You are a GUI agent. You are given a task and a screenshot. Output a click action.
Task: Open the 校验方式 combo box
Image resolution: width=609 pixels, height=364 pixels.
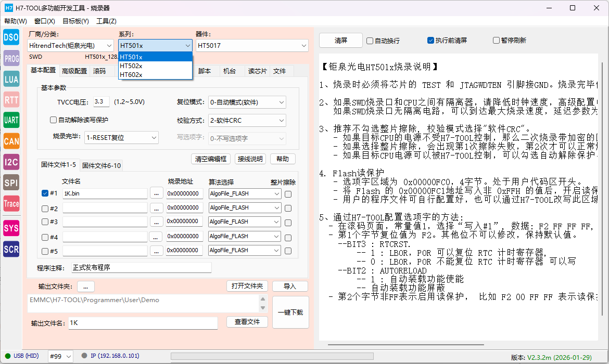[x=247, y=121]
